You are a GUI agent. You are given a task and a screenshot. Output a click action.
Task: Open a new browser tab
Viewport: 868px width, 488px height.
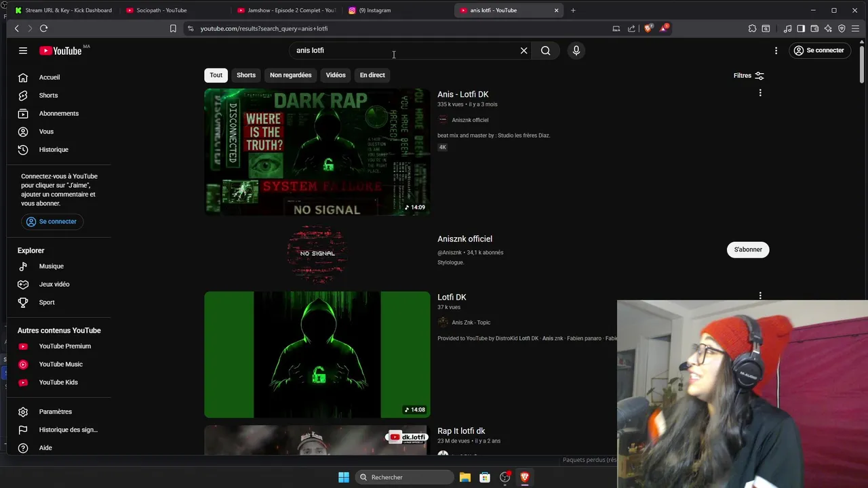pyautogui.click(x=573, y=10)
